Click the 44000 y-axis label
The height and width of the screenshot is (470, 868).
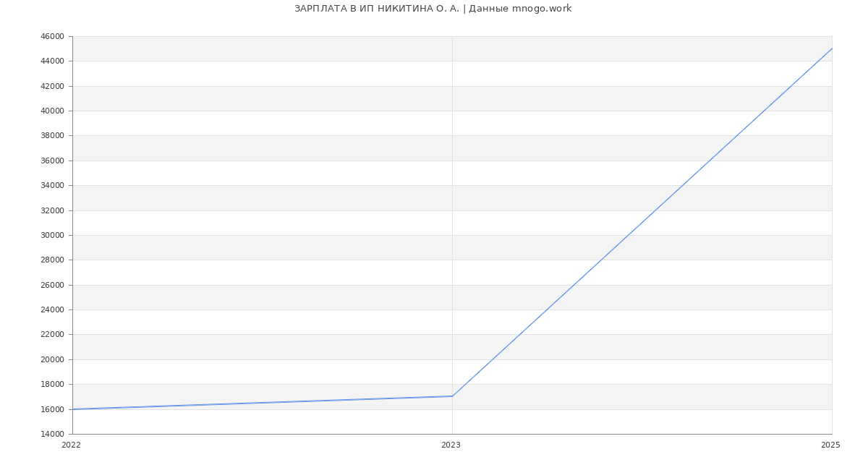(52, 61)
